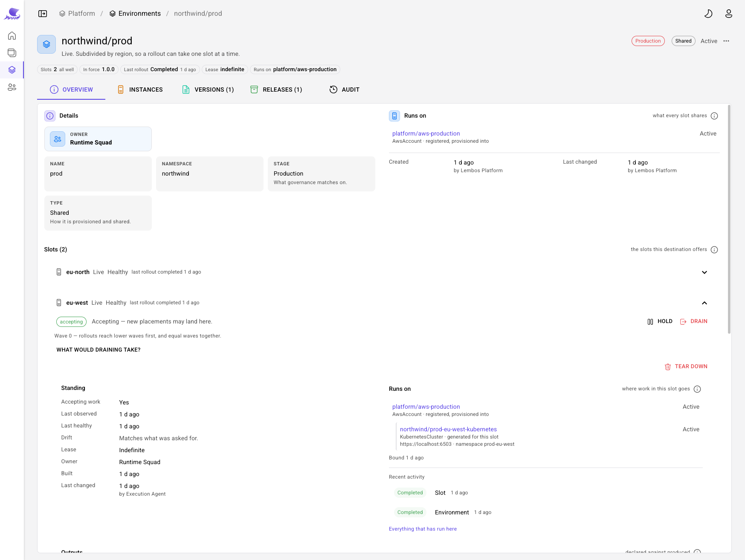Click the 'Last rollout Completed' chip
Image resolution: width=745 pixels, height=560 pixels.
(x=160, y=69)
